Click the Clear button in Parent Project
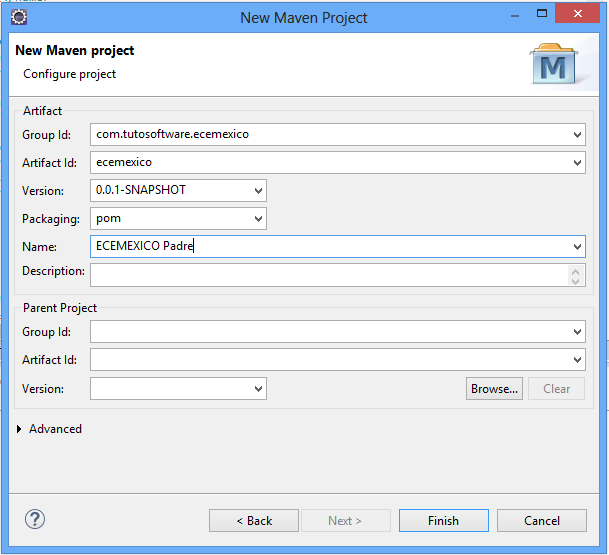Image resolution: width=609 pixels, height=555 pixels. tap(556, 389)
